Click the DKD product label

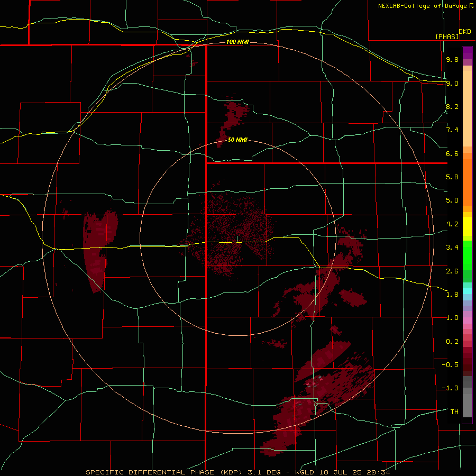[x=465, y=32]
